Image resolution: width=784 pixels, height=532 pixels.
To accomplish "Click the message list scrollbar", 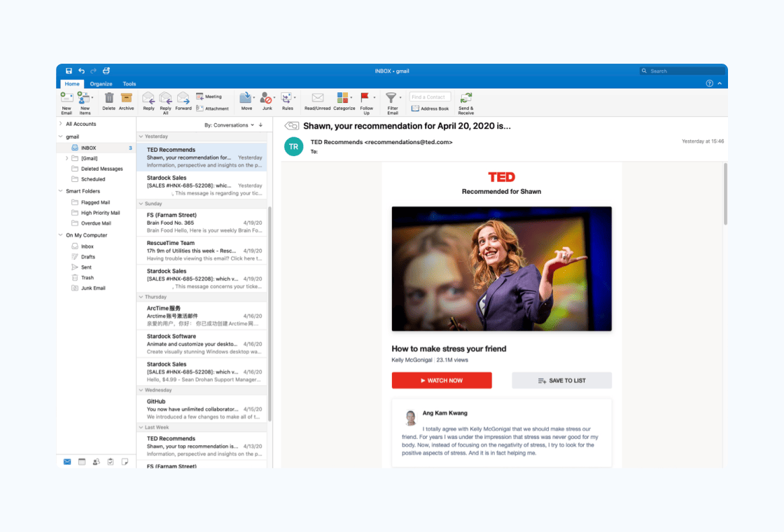I will point(270,314).
